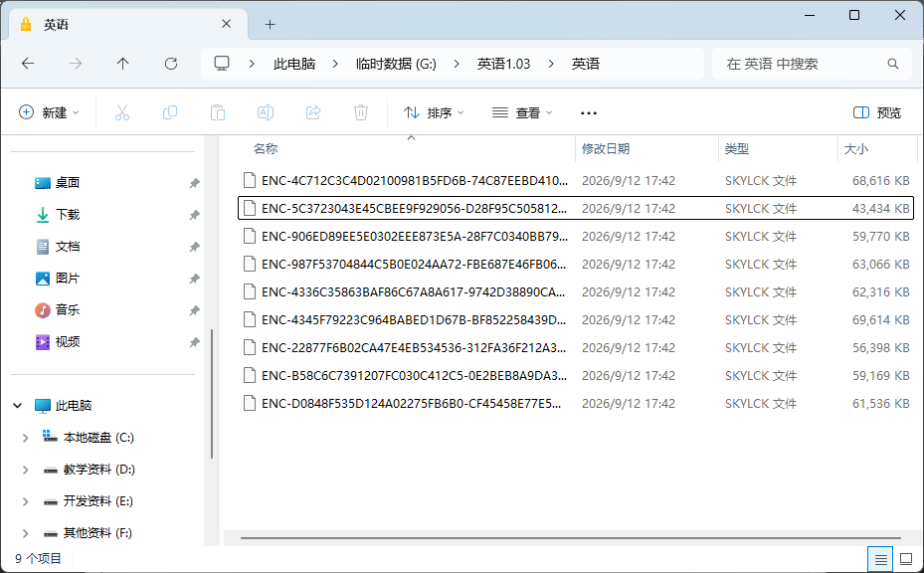Refresh the current folder view

tap(171, 64)
